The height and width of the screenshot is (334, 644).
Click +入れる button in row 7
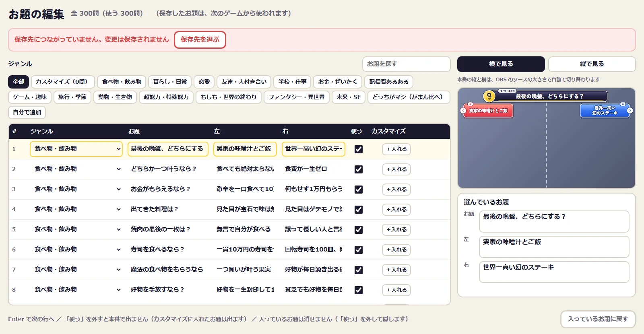click(x=396, y=270)
